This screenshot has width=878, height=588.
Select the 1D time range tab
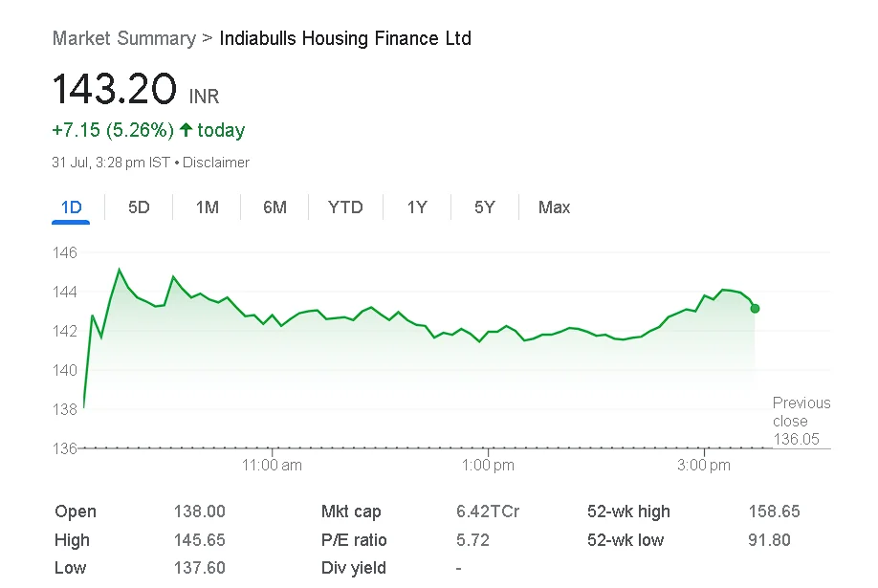(71, 207)
